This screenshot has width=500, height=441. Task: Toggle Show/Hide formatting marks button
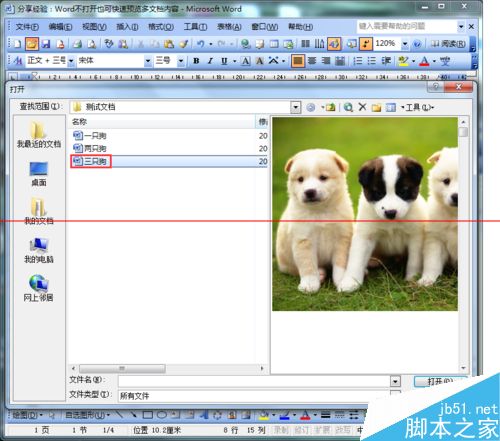(x=366, y=44)
